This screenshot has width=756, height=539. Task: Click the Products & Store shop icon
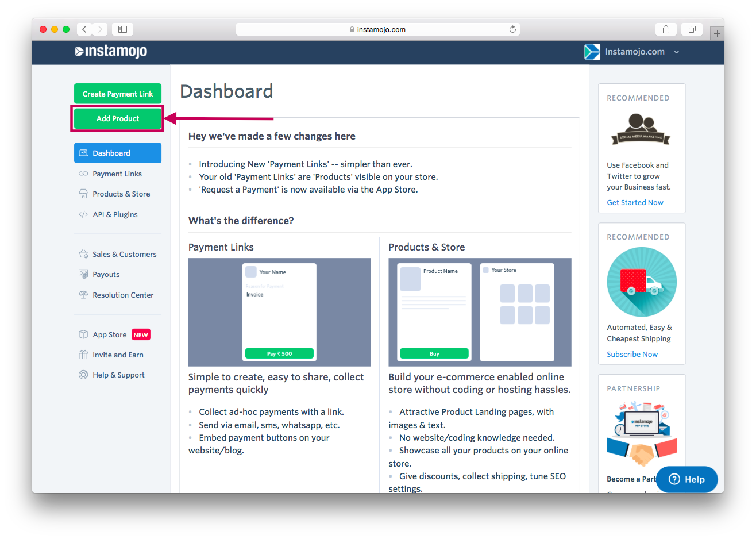pos(83,194)
